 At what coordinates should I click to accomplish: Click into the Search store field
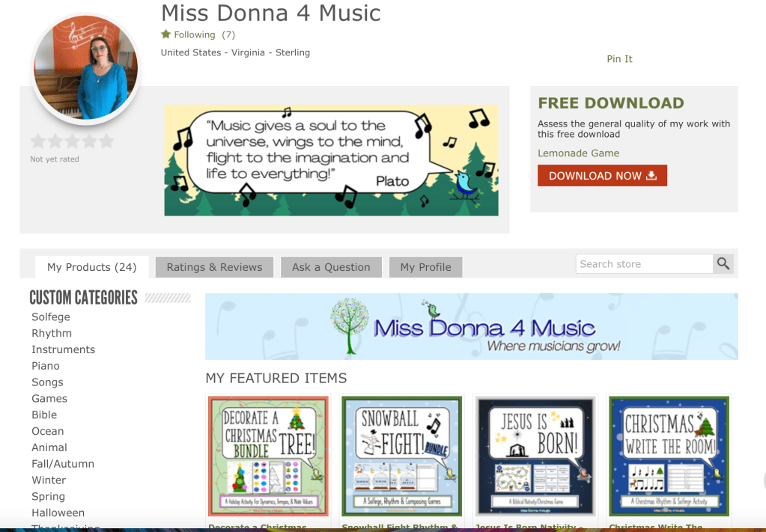coord(645,264)
